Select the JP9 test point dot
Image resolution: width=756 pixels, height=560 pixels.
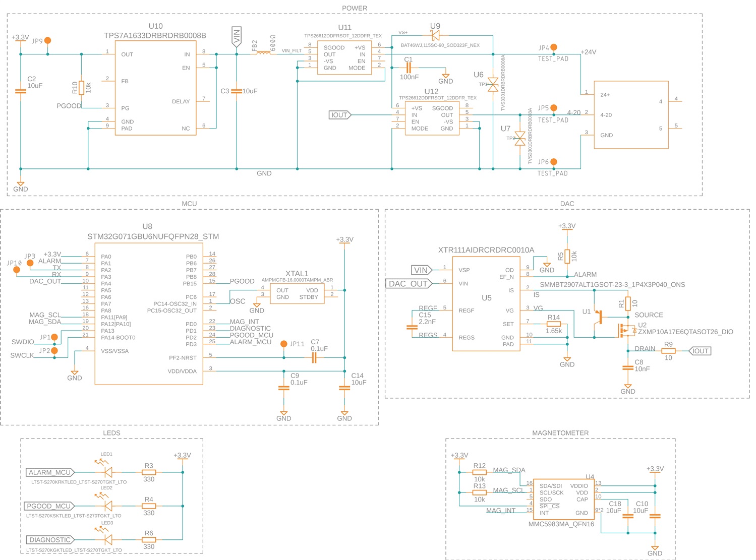pos(48,40)
